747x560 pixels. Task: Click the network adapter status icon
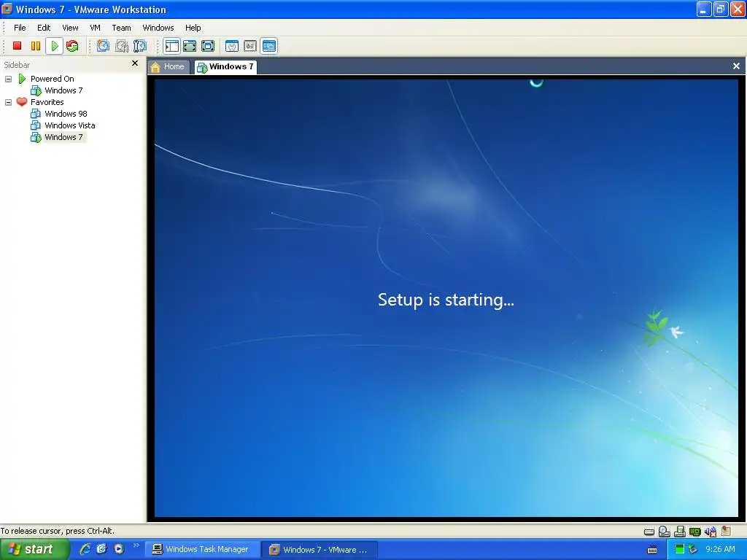pyautogui.click(x=695, y=532)
